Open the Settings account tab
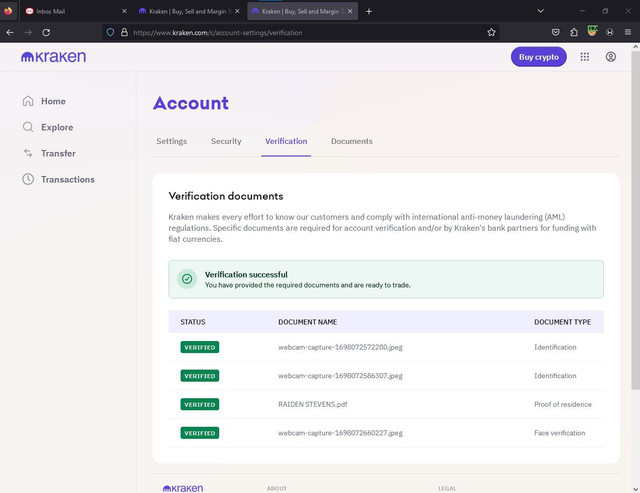 tap(171, 141)
